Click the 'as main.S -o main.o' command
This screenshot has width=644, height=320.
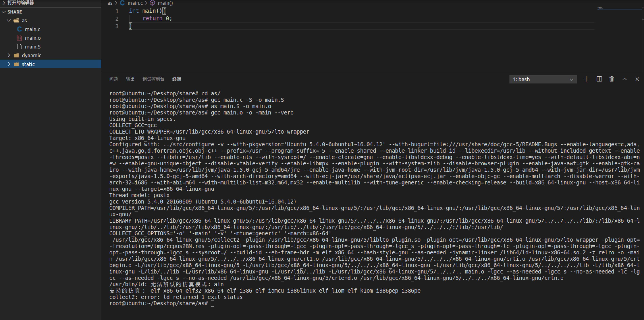[x=241, y=106]
